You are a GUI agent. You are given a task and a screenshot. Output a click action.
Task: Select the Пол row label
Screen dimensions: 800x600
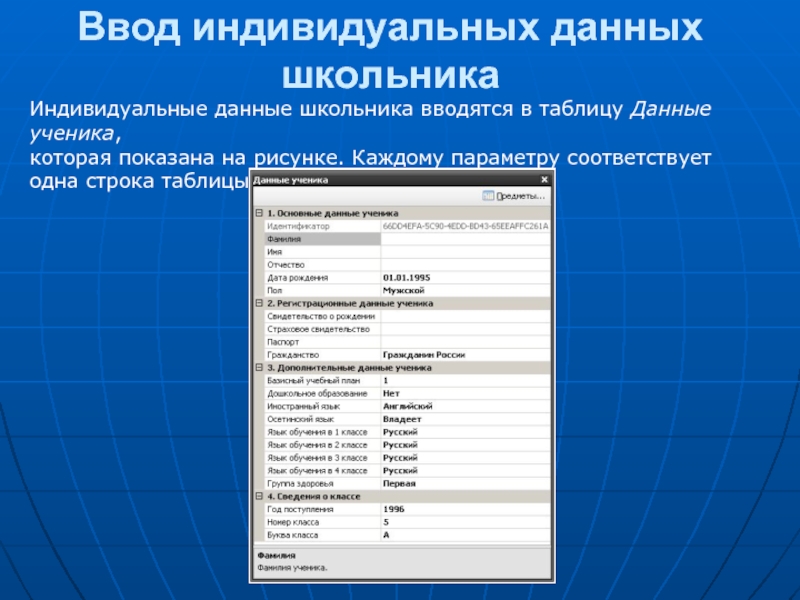click(274, 290)
